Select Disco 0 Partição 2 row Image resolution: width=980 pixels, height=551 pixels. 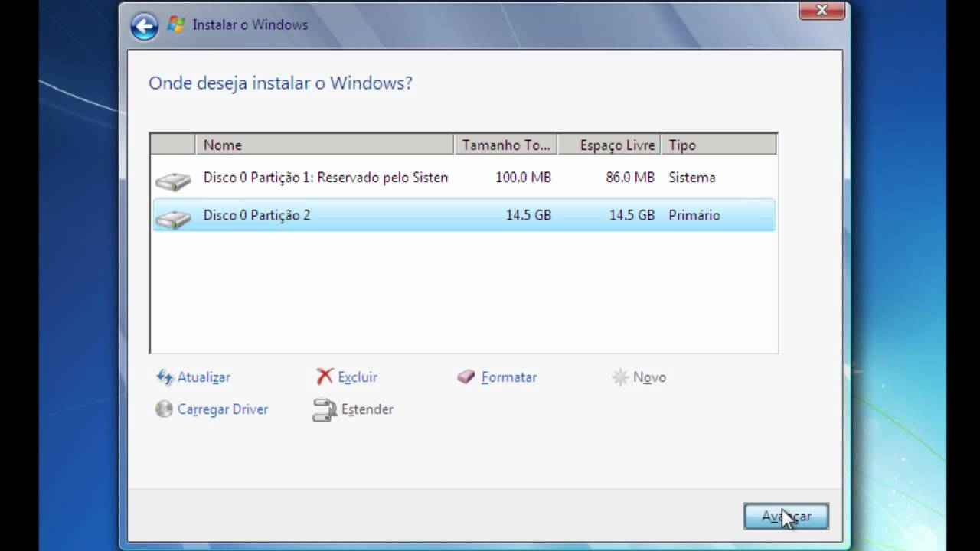464,215
